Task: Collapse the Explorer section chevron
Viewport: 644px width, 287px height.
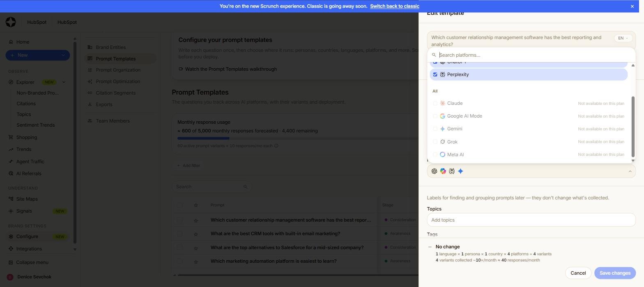Action: point(64,82)
